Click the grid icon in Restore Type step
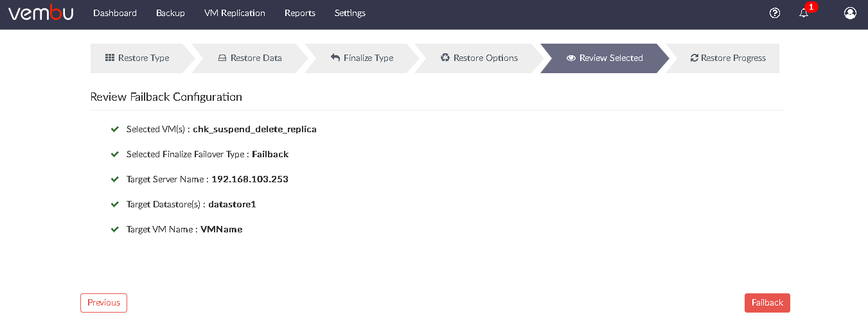Screen dimensions: 868x328 [x=110, y=58]
